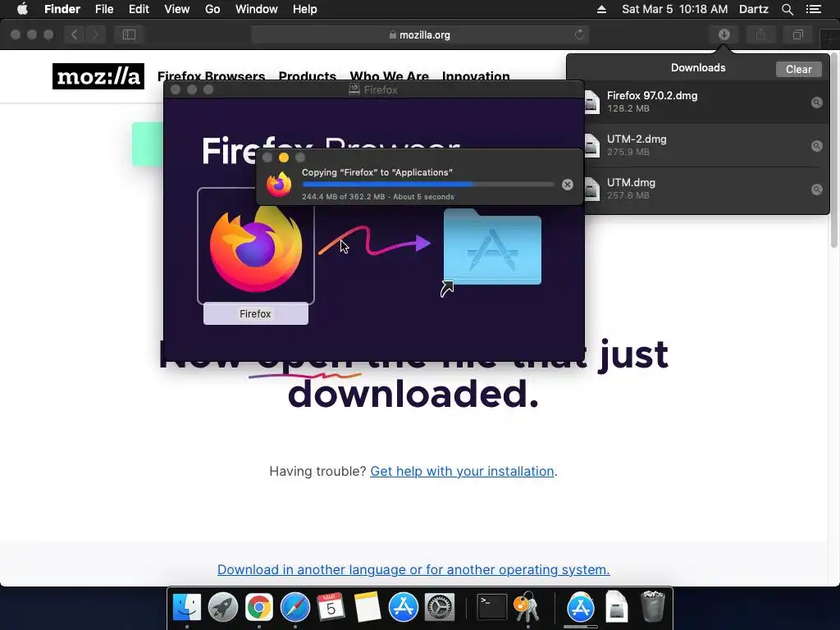
Task: Open Notification Center list icon
Action: point(814,9)
